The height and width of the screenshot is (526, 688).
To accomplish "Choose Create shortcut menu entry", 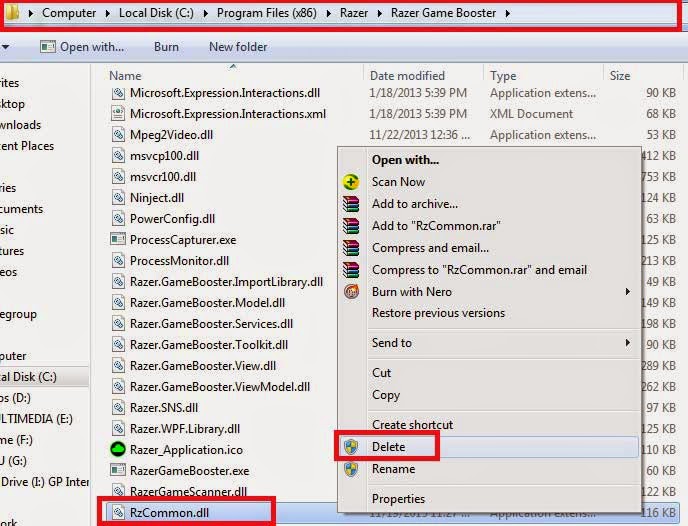I will pyautogui.click(x=412, y=425).
